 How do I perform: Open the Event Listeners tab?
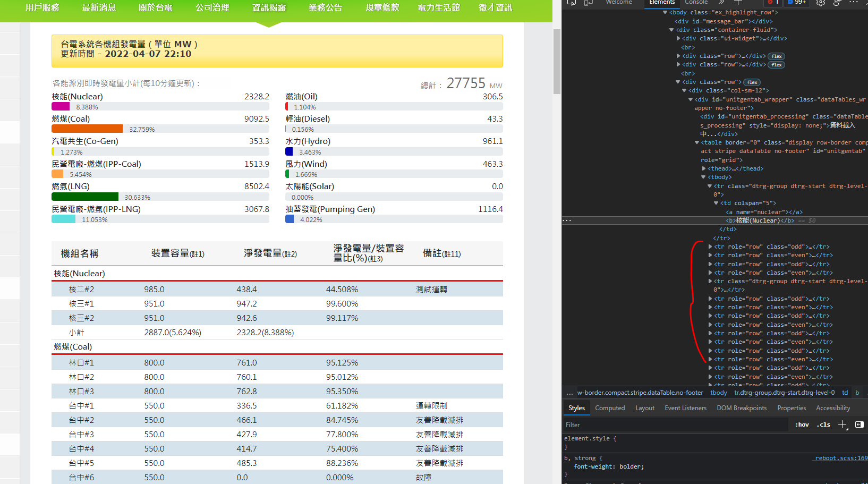(x=685, y=408)
